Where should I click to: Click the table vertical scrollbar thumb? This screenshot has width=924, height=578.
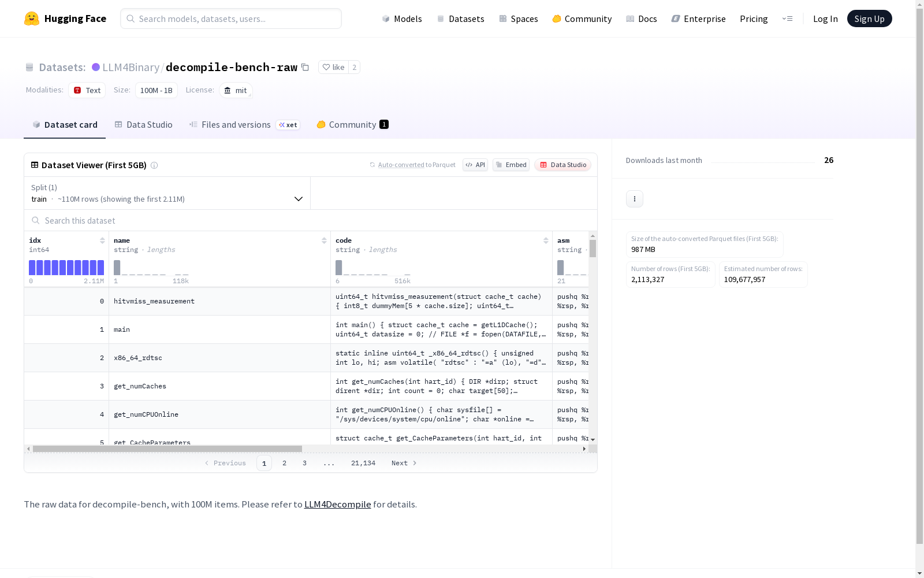(x=593, y=249)
